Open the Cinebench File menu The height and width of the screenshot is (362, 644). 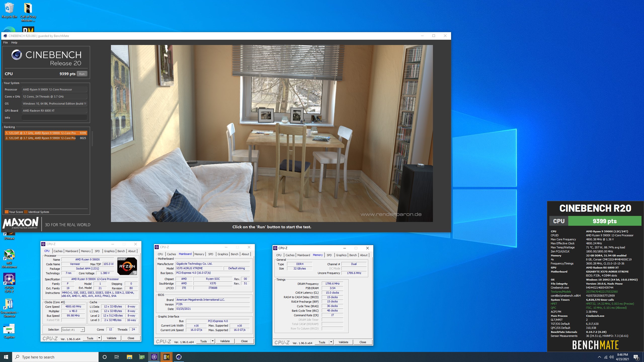coord(5,42)
